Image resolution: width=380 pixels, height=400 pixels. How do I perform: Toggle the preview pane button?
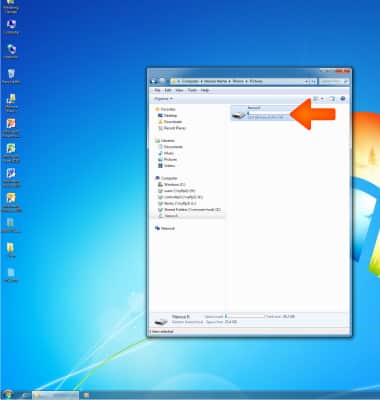(x=332, y=99)
